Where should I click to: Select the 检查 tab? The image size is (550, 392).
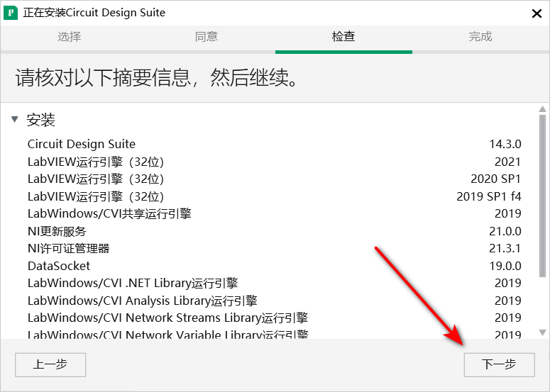343,36
